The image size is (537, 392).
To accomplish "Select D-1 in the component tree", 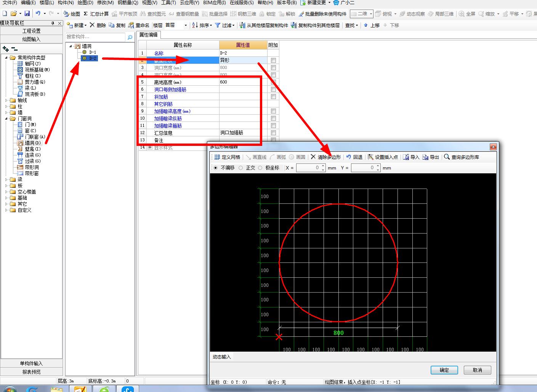I will pyautogui.click(x=93, y=52).
